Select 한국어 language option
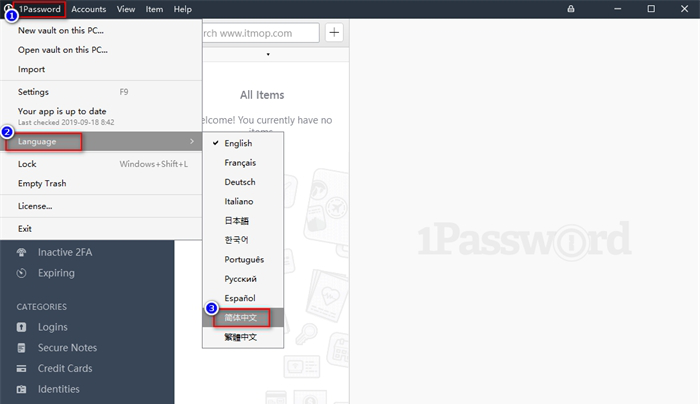700x420 pixels. [x=243, y=240]
